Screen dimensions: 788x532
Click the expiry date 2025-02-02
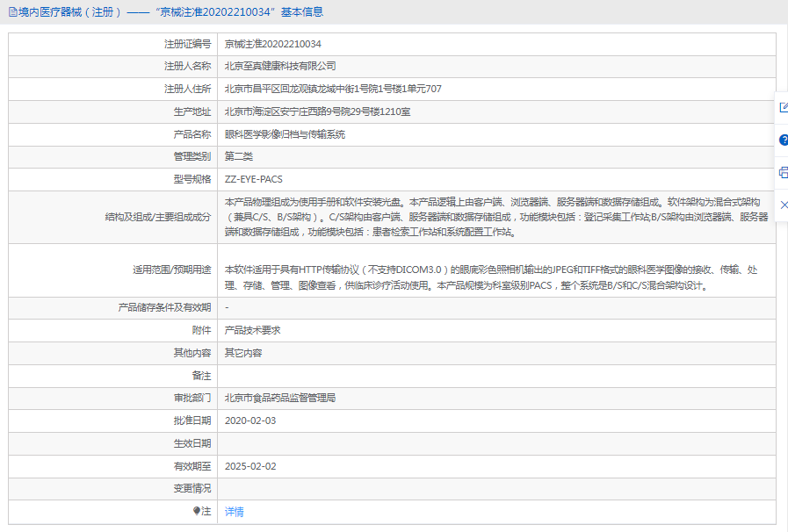250,466
